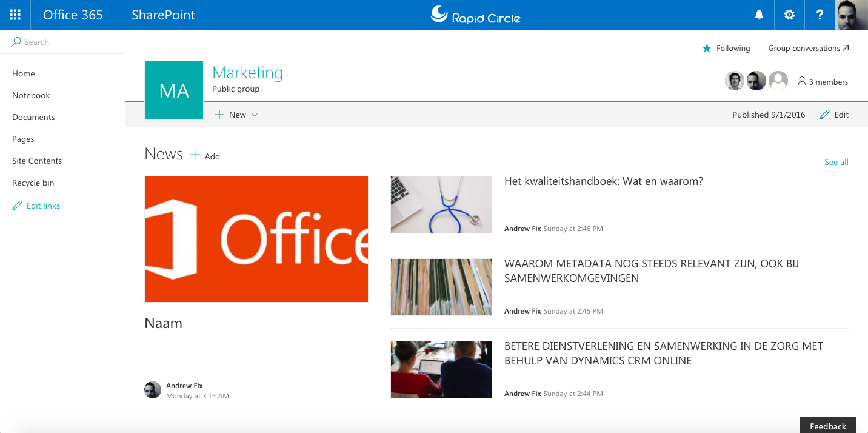
Task: Open the Office featured news image
Action: (x=256, y=239)
